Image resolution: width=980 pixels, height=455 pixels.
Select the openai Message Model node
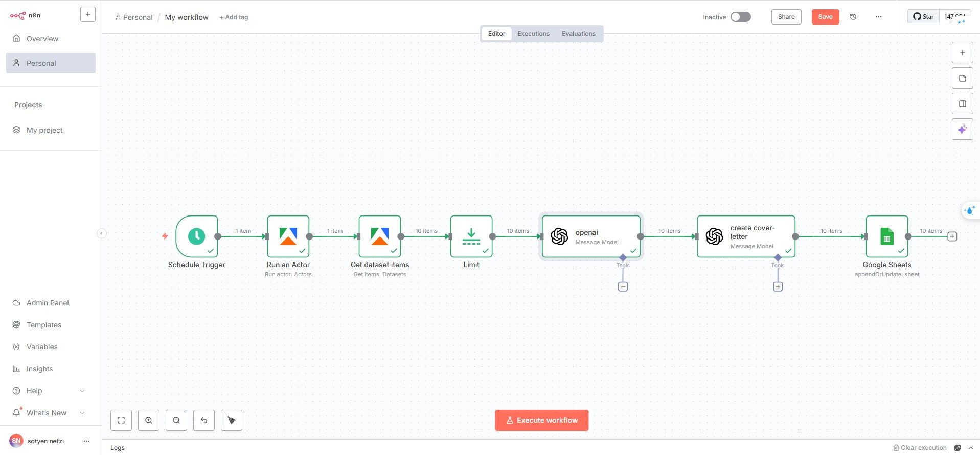591,236
